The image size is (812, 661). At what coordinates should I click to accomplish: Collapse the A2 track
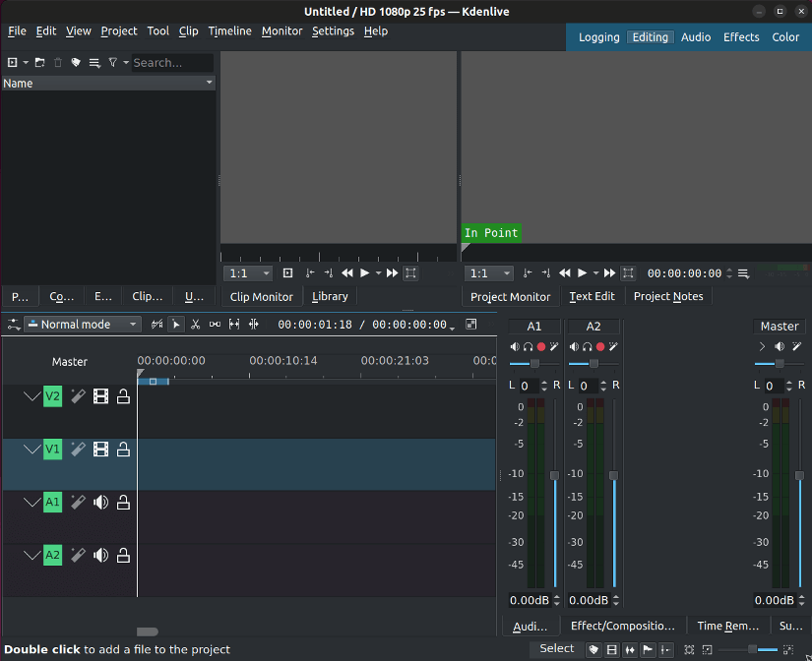coord(32,556)
